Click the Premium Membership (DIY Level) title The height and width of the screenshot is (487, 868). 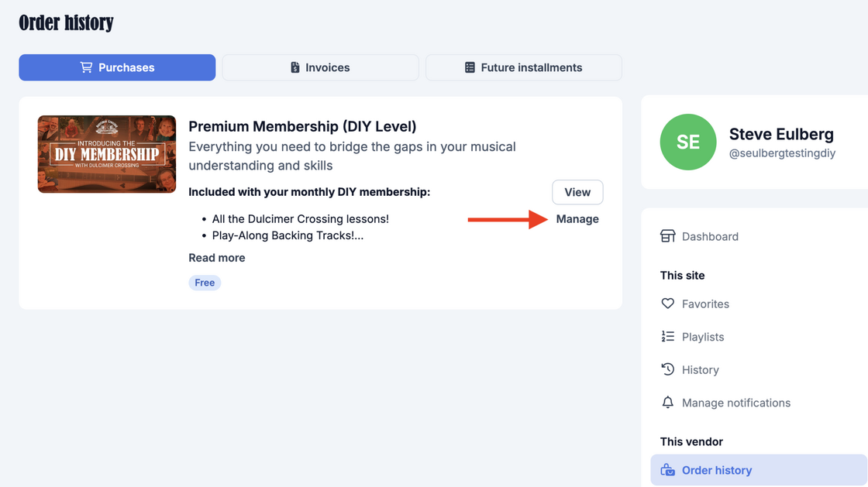[302, 126]
